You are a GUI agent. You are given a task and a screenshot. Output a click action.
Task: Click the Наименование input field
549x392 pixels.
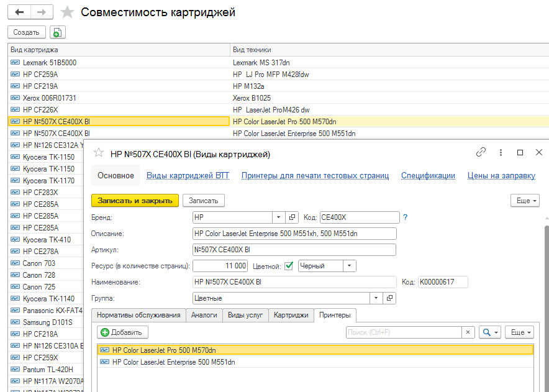[294, 282]
